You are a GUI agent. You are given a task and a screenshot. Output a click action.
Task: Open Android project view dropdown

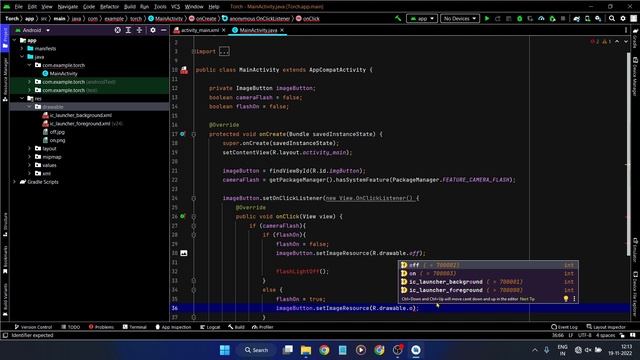(x=33, y=30)
